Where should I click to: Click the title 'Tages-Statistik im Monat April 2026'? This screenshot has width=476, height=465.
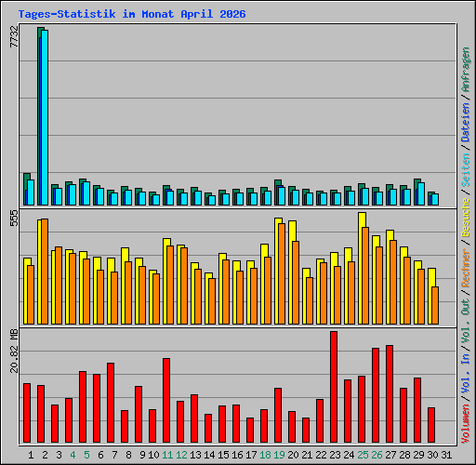(132, 14)
